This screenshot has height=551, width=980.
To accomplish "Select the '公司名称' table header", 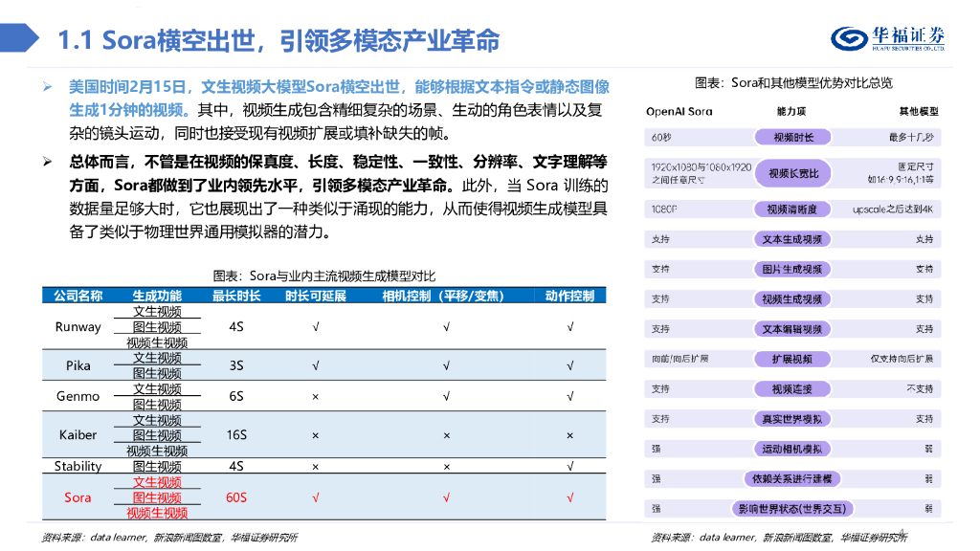I will click(78, 296).
